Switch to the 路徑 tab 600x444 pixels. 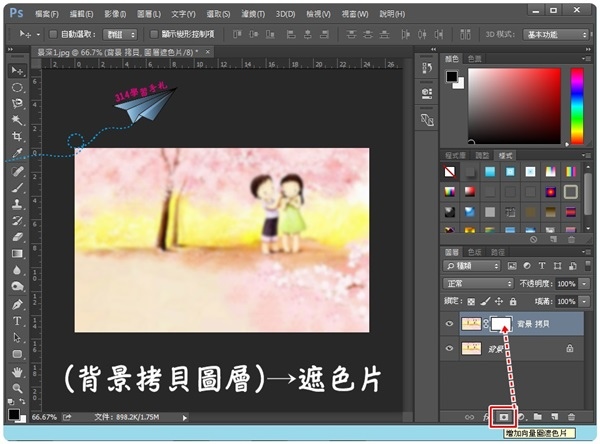pyautogui.click(x=498, y=252)
